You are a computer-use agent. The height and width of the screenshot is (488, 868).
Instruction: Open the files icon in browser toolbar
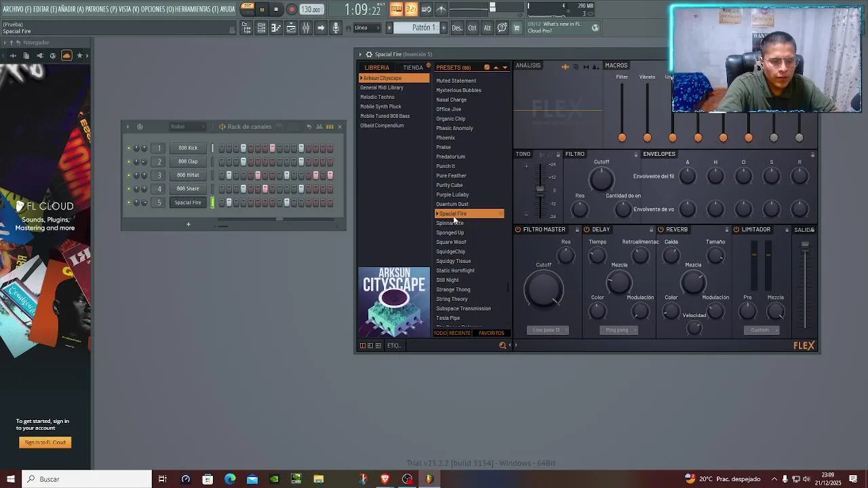(x=26, y=56)
